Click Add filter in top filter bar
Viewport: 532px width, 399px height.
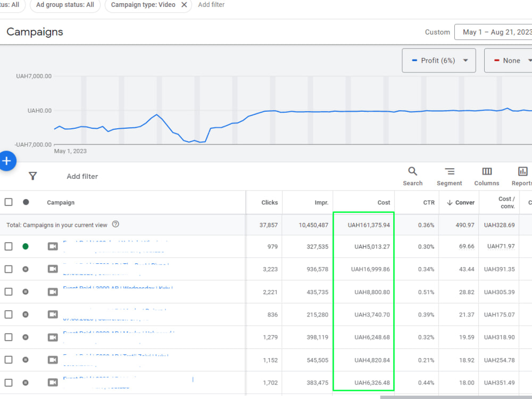tap(211, 5)
